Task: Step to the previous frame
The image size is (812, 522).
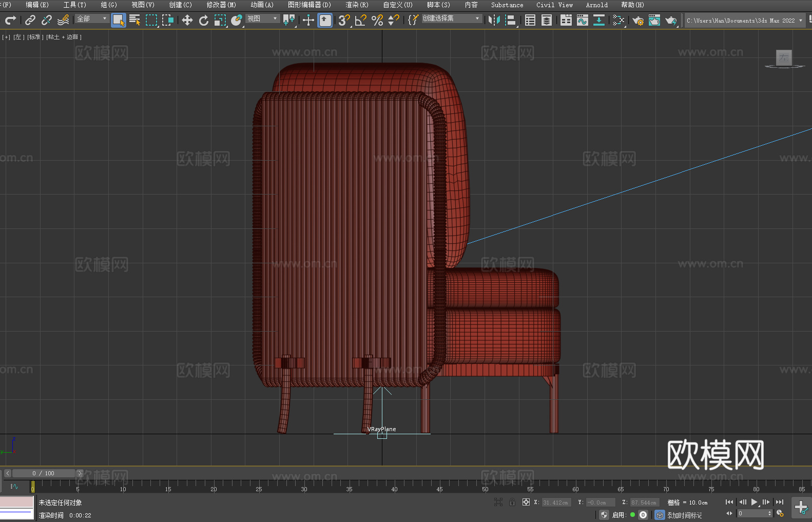Action: [742, 502]
